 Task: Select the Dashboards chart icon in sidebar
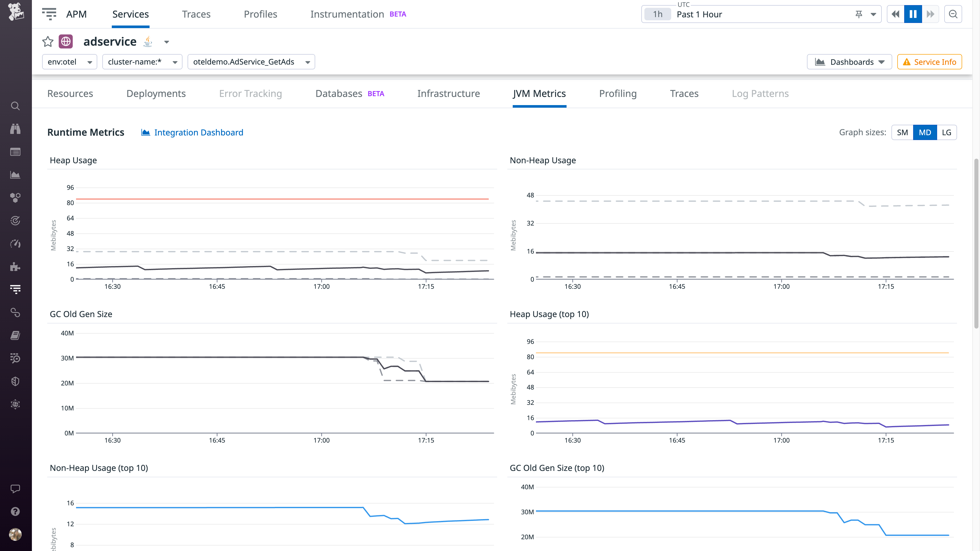tap(15, 174)
